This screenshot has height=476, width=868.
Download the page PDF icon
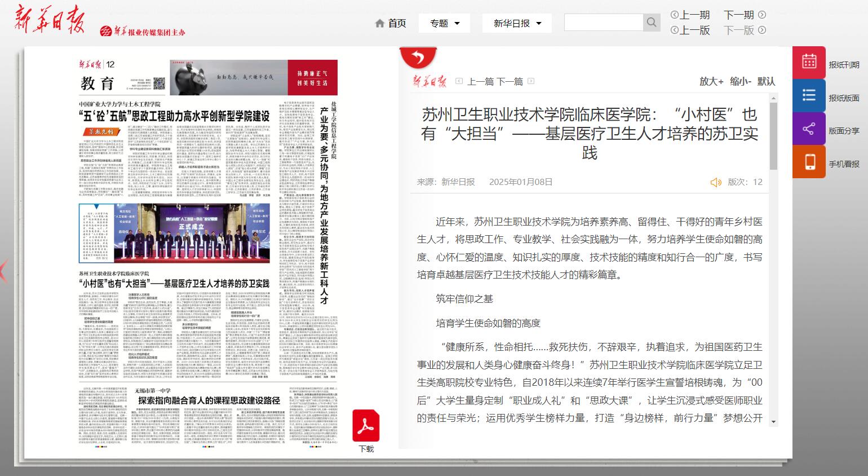pyautogui.click(x=366, y=426)
